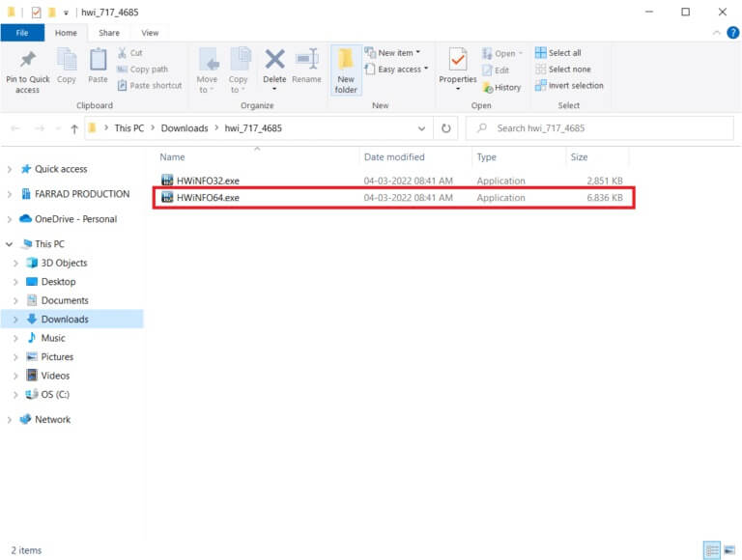Click Paste shortcut in ribbon
The image size is (742, 560).
(150, 86)
